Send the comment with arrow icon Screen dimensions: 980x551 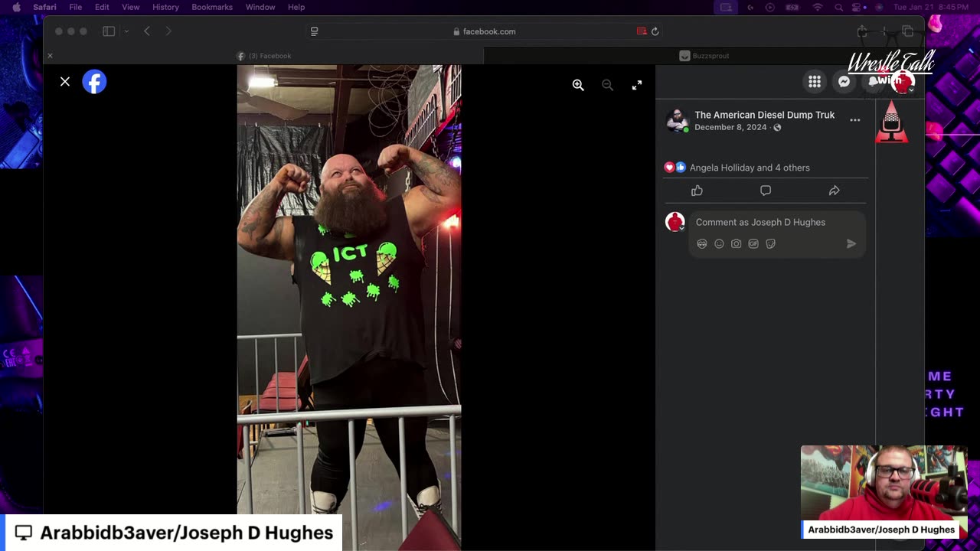851,243
